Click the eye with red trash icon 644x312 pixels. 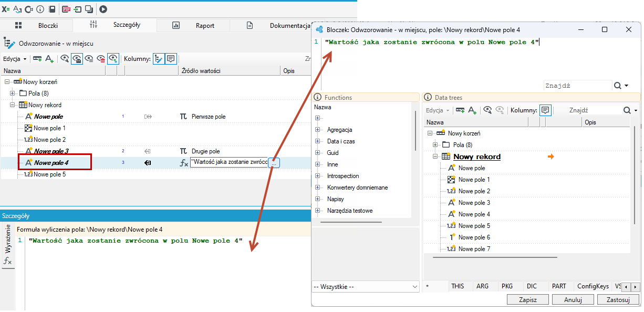101,59
